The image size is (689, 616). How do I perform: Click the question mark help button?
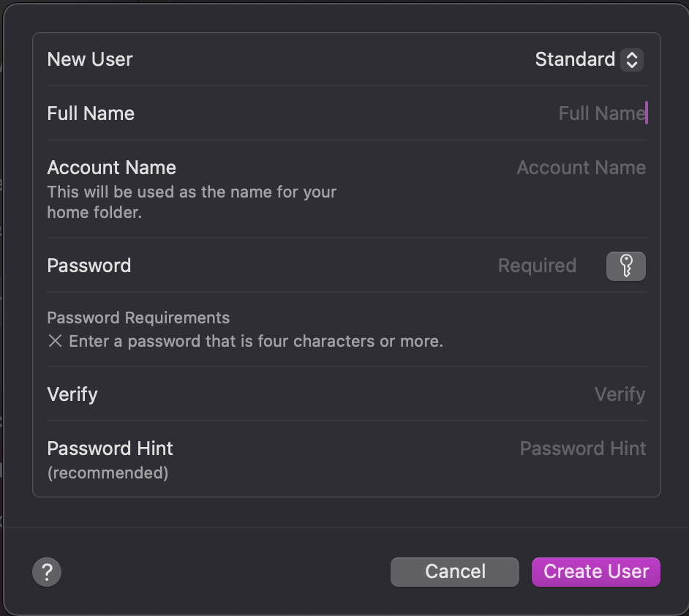(47, 571)
